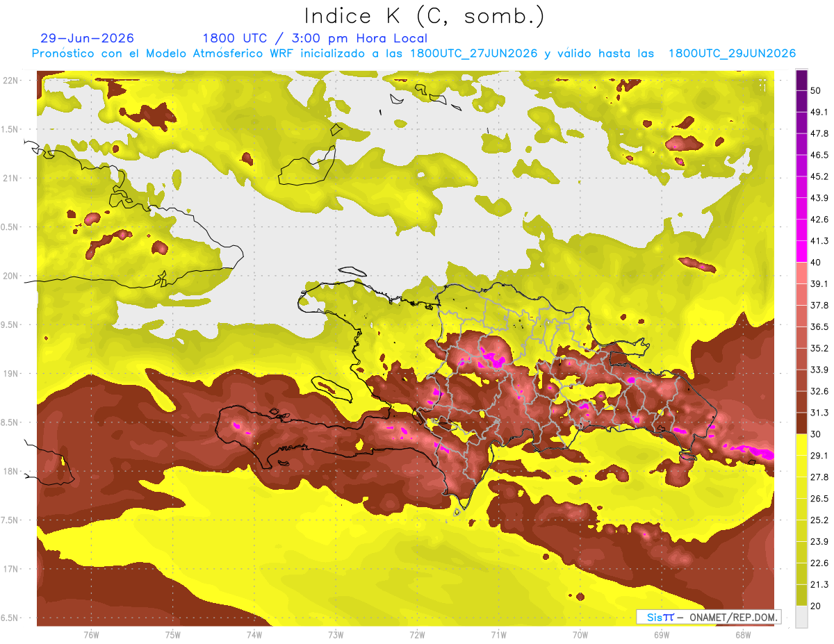This screenshot has width=834, height=644.
Task: Click the colorbar value "45.2"
Action: (x=819, y=176)
